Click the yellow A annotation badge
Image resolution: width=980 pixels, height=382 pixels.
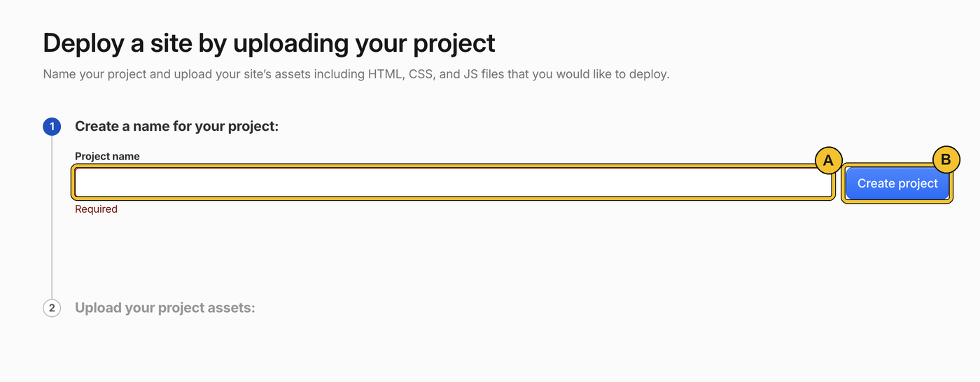[828, 160]
